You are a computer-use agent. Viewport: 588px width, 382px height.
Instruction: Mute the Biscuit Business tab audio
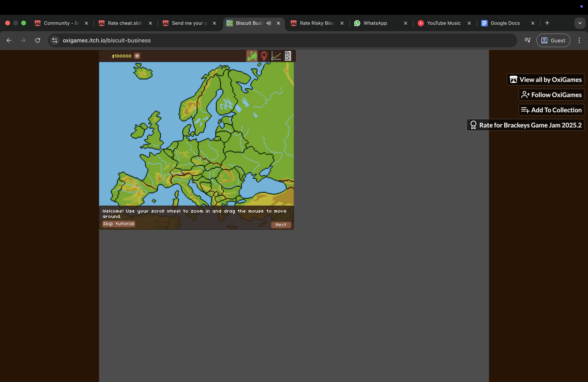(x=269, y=23)
